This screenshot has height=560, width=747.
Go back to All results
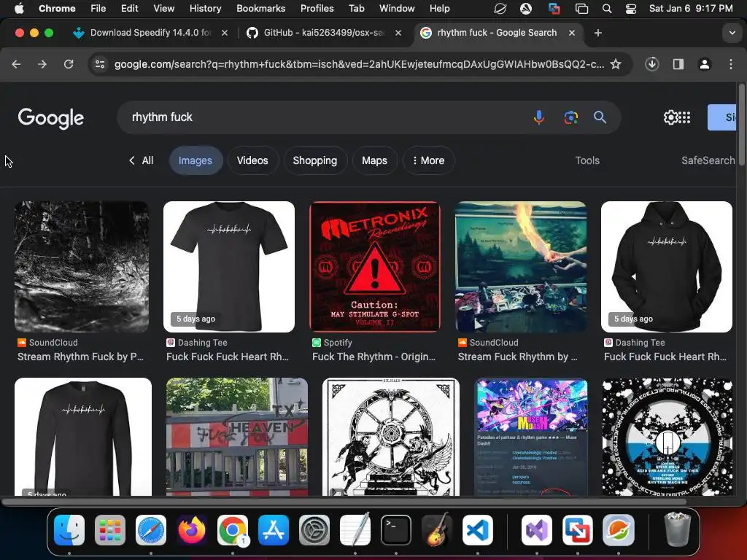point(141,160)
